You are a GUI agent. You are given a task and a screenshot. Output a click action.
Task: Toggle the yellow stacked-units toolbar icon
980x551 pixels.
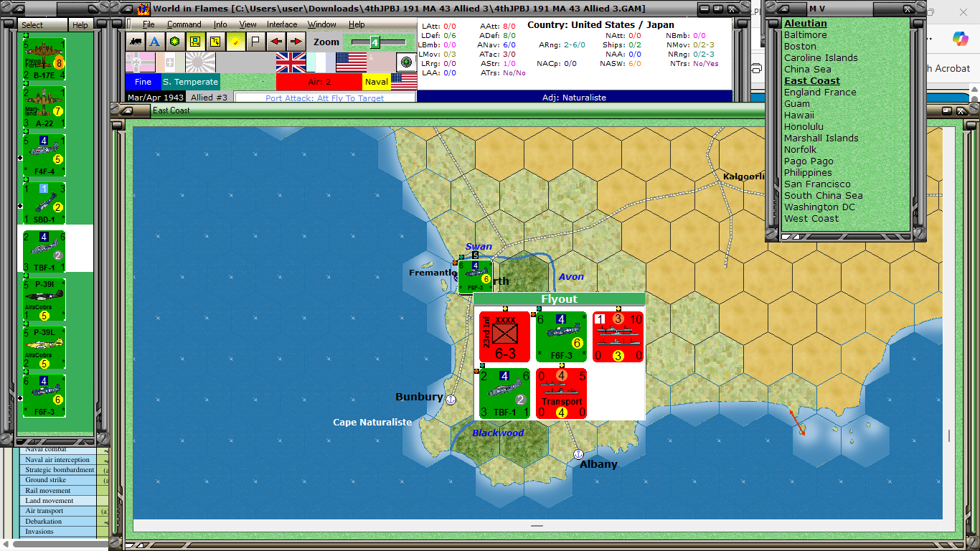tap(215, 42)
